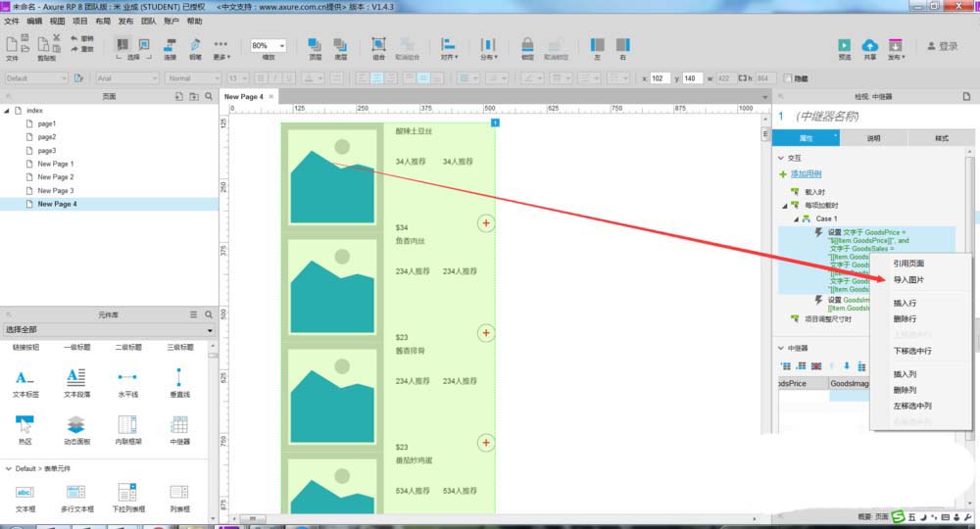Switch to the style (样式) tab
The height and width of the screenshot is (529, 980).
click(941, 138)
